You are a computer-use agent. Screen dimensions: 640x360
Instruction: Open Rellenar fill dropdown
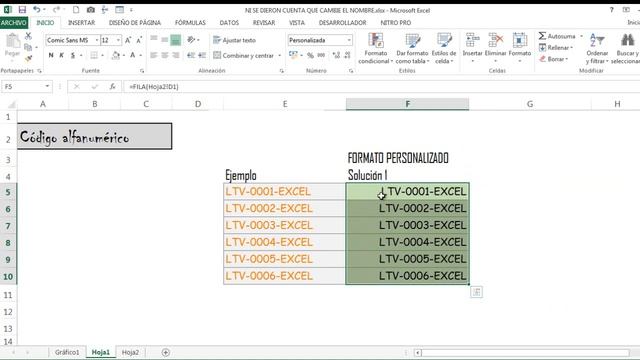(x=556, y=48)
